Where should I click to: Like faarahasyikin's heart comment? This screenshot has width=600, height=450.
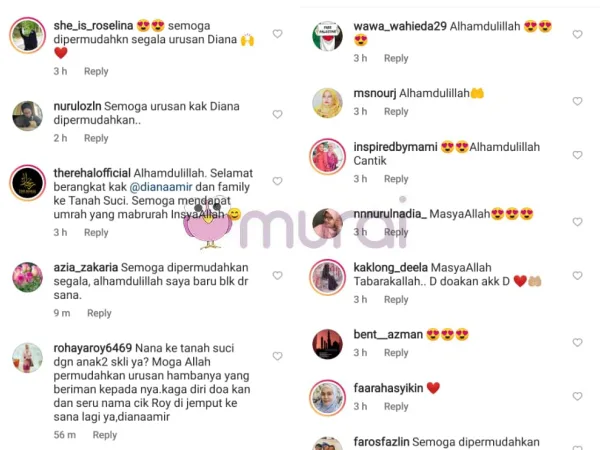[577, 396]
